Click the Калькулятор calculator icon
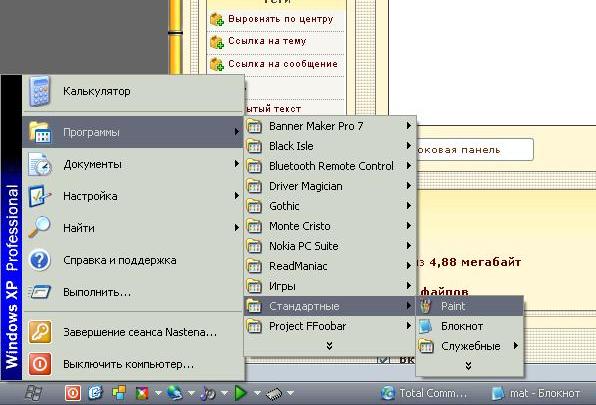Image resolution: width=596 pixels, height=405 pixels. [x=40, y=92]
